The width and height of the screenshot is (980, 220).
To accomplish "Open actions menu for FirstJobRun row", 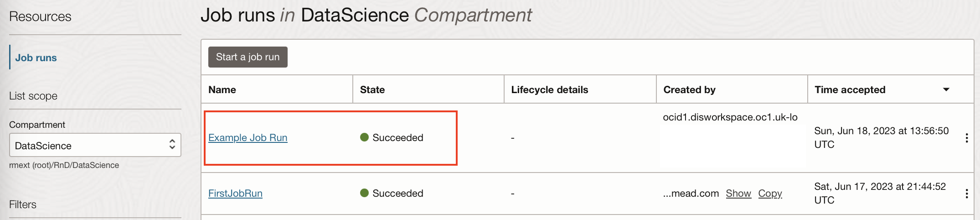I will coord(966,194).
